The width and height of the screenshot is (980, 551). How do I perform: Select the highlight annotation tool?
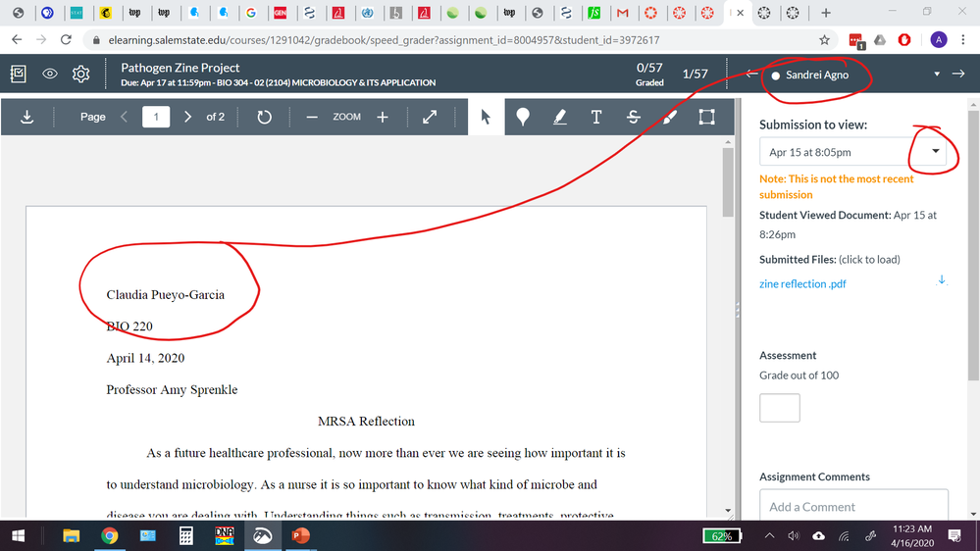[559, 117]
